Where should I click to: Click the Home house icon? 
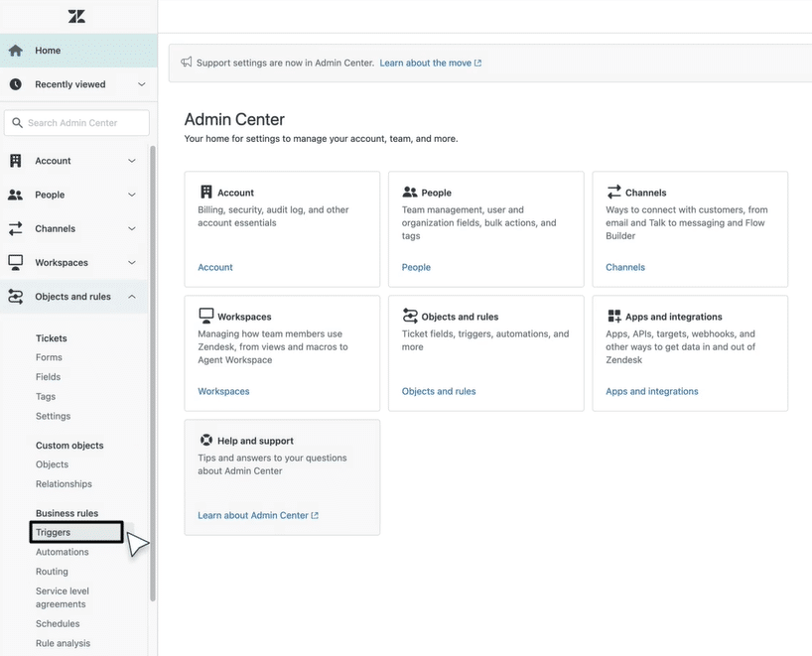16,51
